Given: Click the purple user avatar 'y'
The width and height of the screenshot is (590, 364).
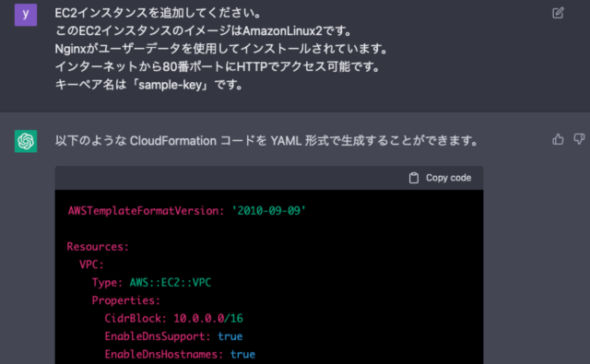Looking at the screenshot, I should click(x=26, y=15).
